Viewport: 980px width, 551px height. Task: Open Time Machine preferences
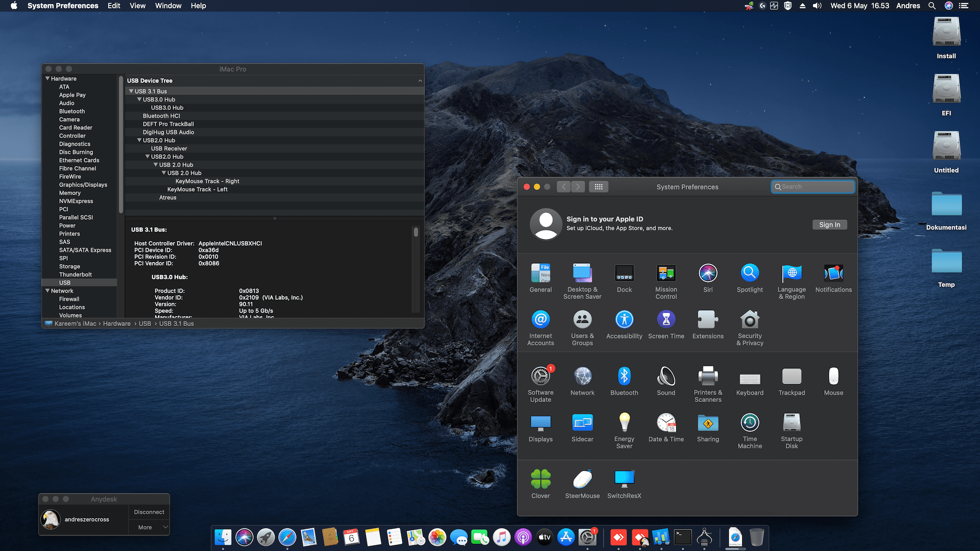click(750, 431)
